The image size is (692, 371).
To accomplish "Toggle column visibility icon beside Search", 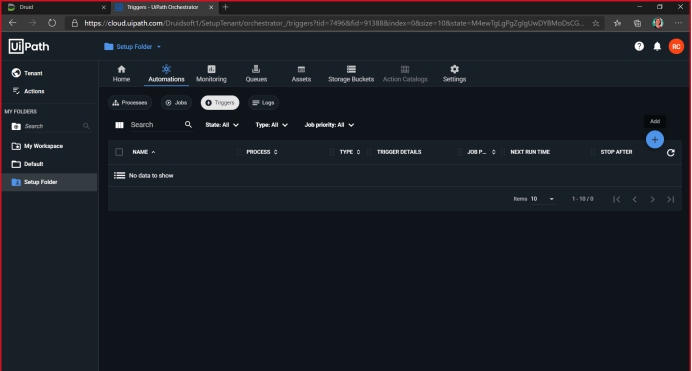I will (x=119, y=125).
